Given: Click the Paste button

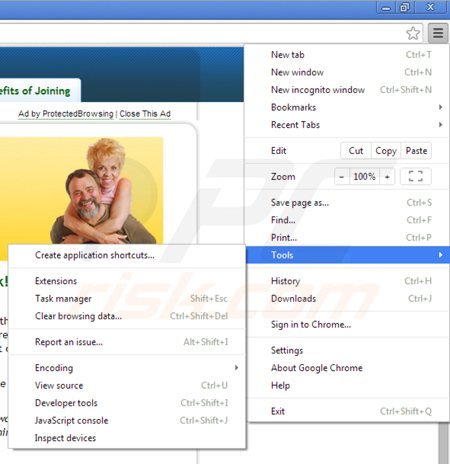Looking at the screenshot, I should click(416, 151).
